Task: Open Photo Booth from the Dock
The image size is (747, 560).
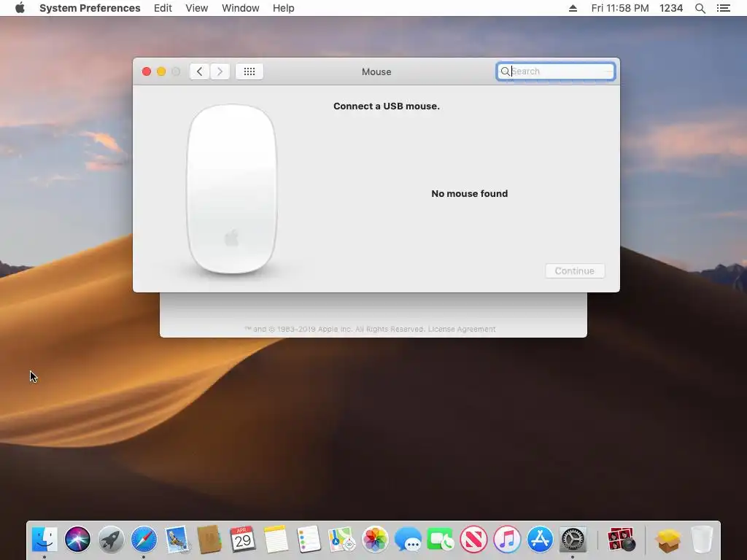Action: coord(622,540)
